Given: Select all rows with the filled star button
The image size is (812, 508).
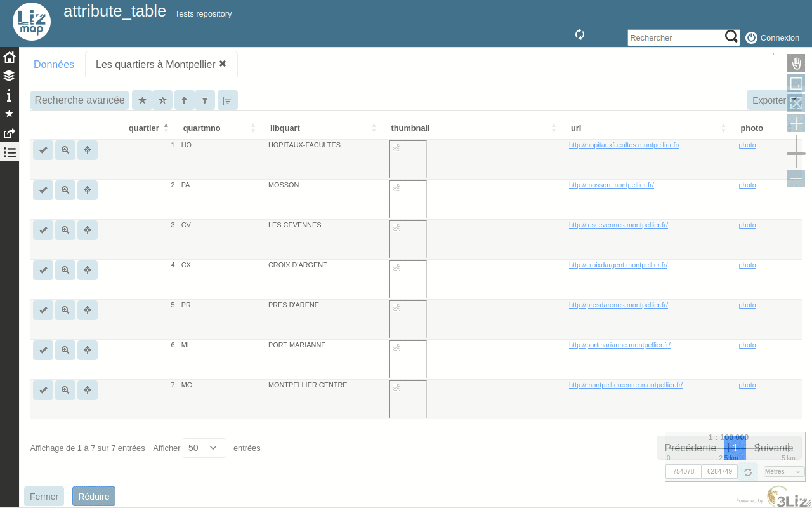Looking at the screenshot, I should click(142, 100).
